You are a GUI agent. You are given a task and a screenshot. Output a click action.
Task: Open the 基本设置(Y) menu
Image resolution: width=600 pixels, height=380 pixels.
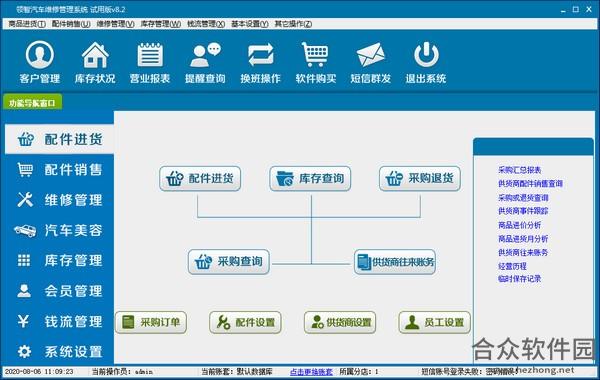click(249, 24)
